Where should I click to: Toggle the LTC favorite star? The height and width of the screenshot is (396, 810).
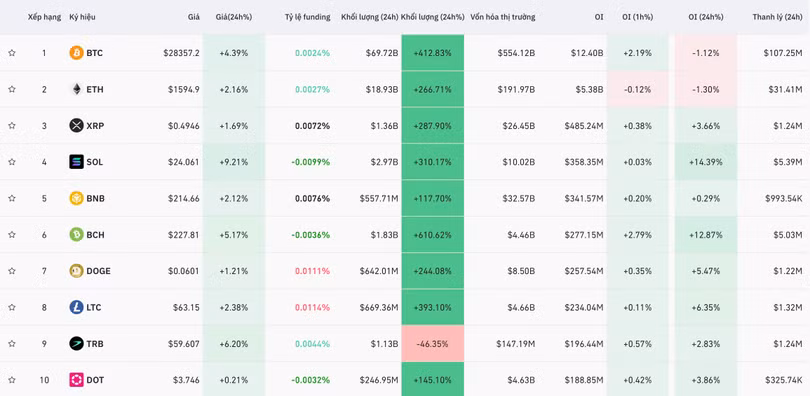[12, 307]
